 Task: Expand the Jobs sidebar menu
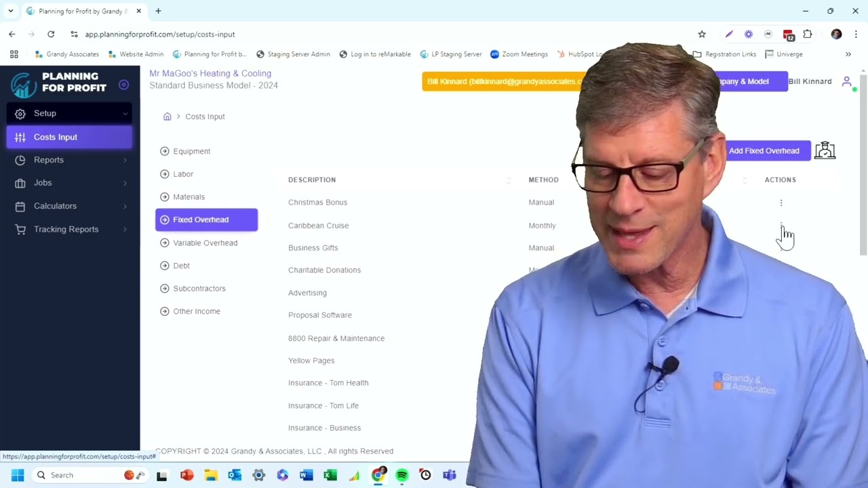click(69, 183)
